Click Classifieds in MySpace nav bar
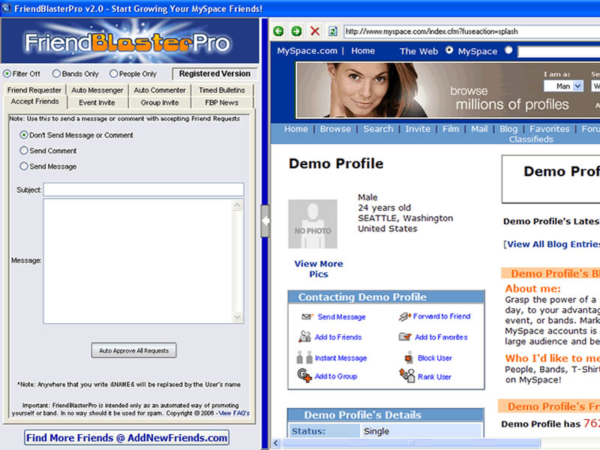Viewport: 600px width, 450px height. (x=531, y=139)
